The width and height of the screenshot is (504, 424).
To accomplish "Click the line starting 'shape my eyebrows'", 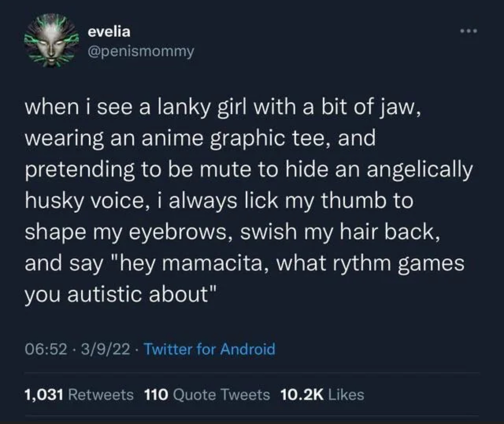I will [x=232, y=232].
